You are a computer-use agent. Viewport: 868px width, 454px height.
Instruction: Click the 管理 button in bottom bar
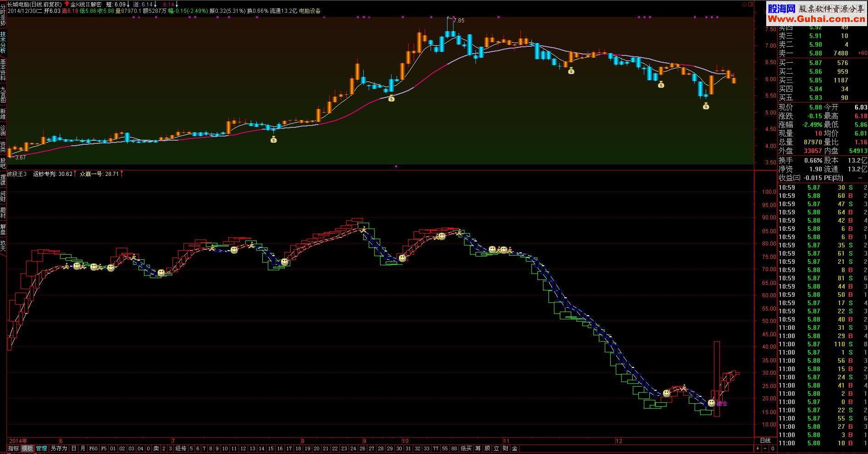coord(41,449)
